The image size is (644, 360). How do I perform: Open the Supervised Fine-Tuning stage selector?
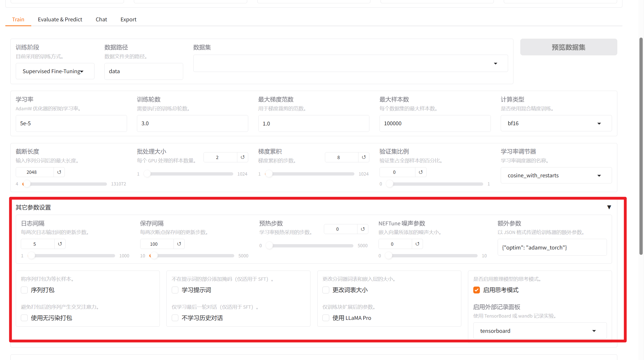55,71
